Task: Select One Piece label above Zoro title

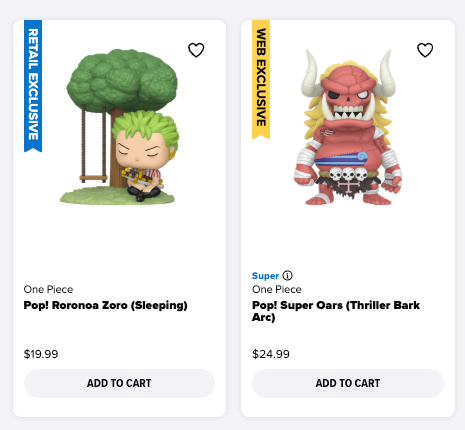Action: coord(48,289)
